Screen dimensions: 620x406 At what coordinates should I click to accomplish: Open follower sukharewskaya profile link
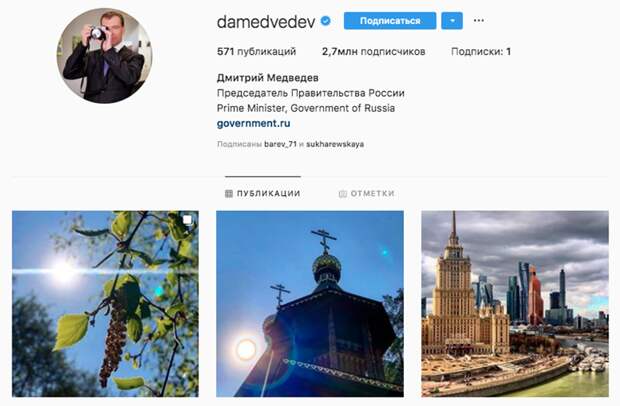335,144
